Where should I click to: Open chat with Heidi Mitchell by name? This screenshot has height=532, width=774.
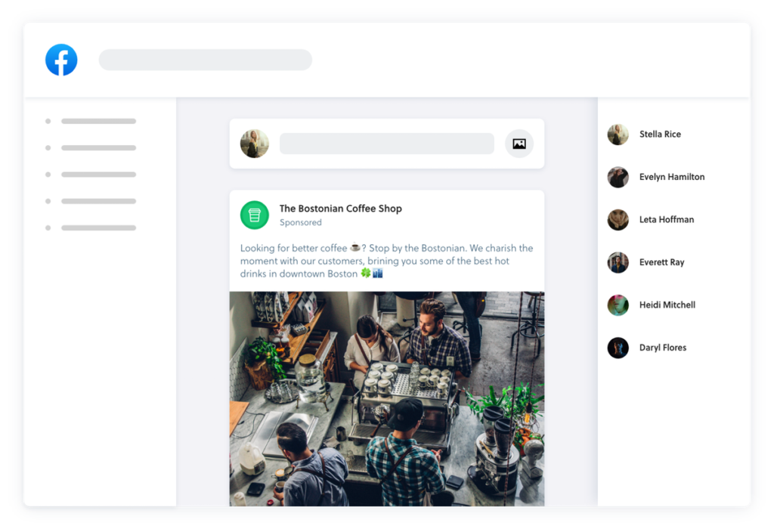[x=667, y=305]
